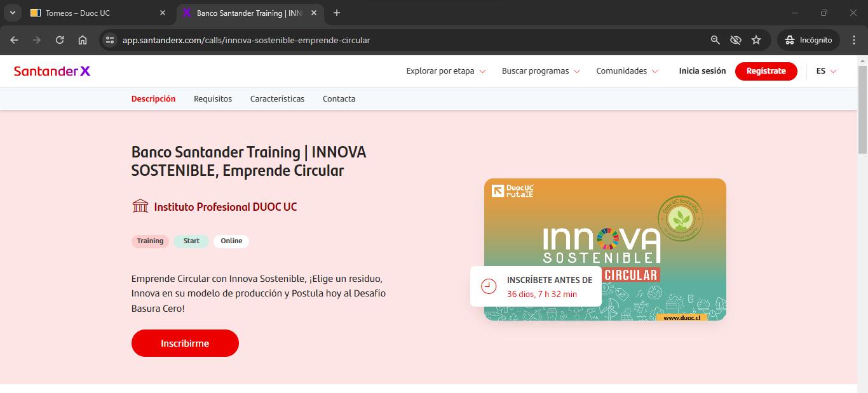The width and height of the screenshot is (868, 393).
Task: Bookmark this page with the star icon
Action: tap(756, 40)
